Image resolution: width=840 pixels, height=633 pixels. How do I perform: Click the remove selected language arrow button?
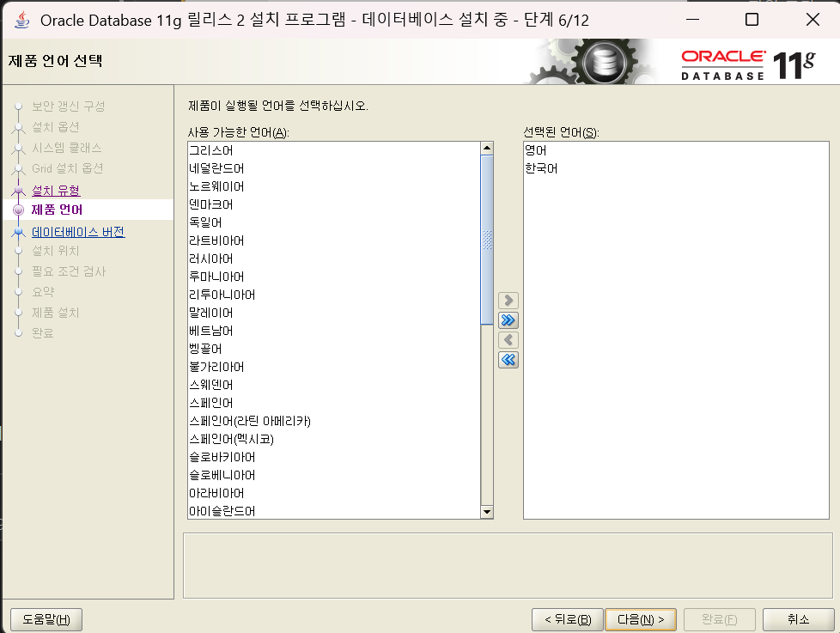pos(508,340)
